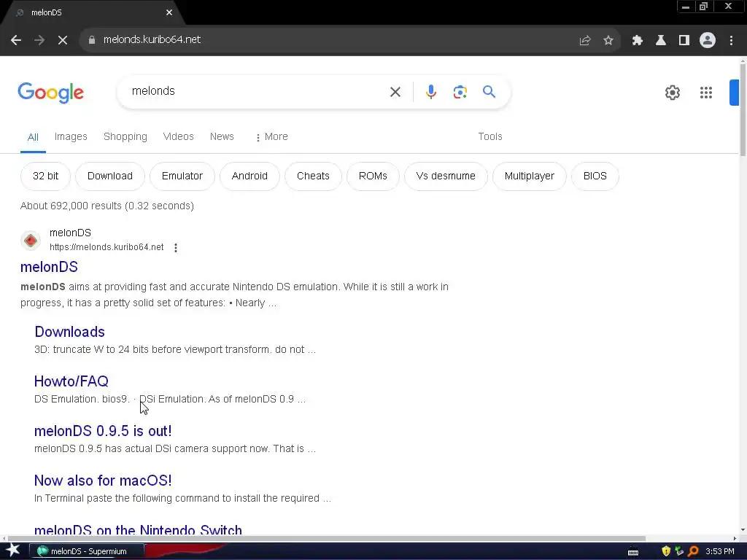Share this page via the share icon

click(585, 41)
